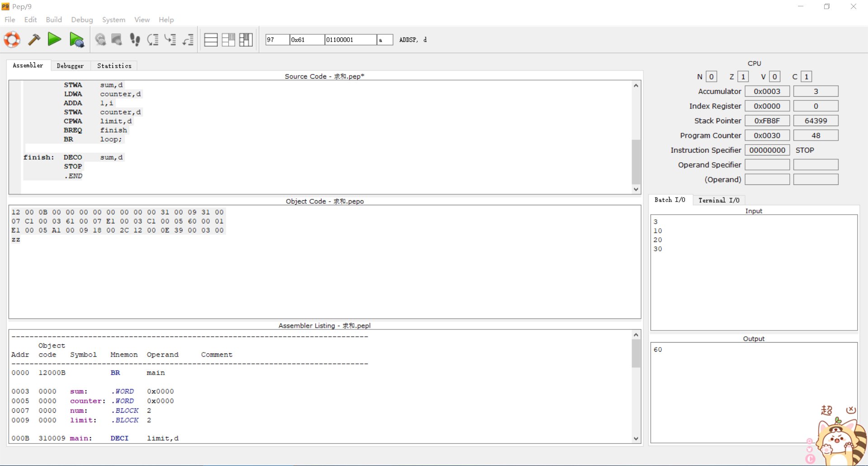Click the Step Into toolbar icon
The image size is (868, 466).
(x=170, y=40)
